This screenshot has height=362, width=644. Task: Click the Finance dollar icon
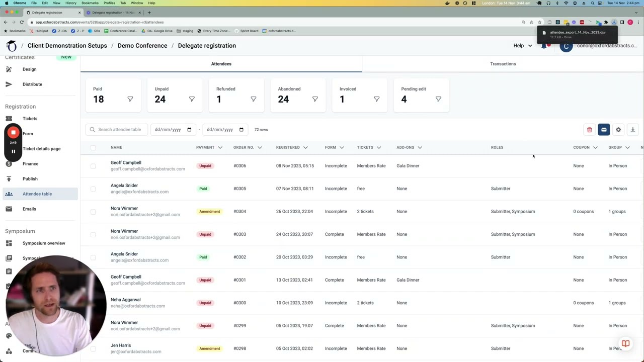coord(9,164)
